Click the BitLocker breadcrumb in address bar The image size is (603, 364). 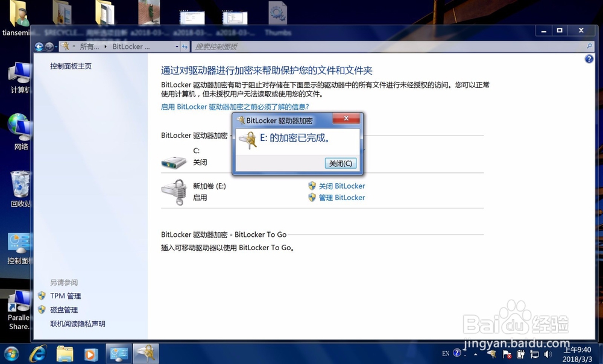131,47
